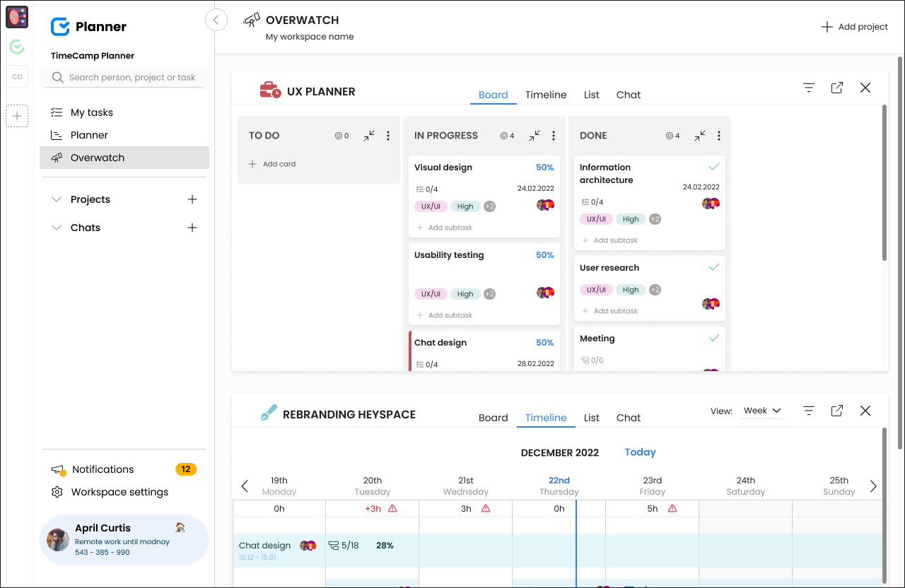
Task: Open Workspace settings
Action: 120,492
